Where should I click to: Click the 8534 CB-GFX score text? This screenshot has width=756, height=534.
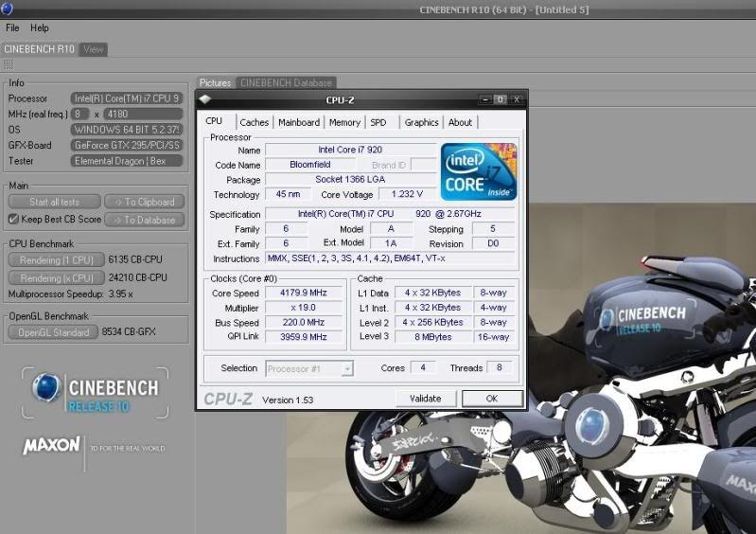129,332
